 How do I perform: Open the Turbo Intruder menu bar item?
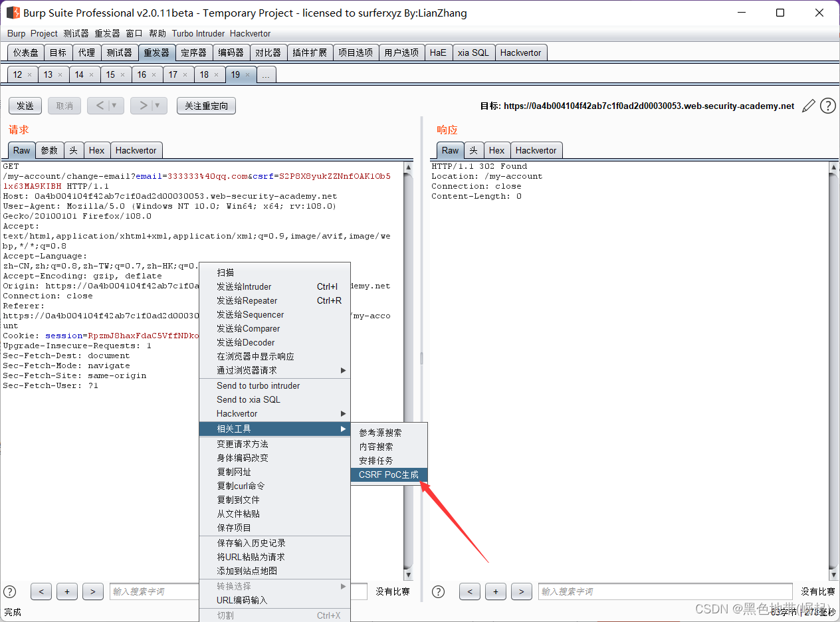click(198, 33)
